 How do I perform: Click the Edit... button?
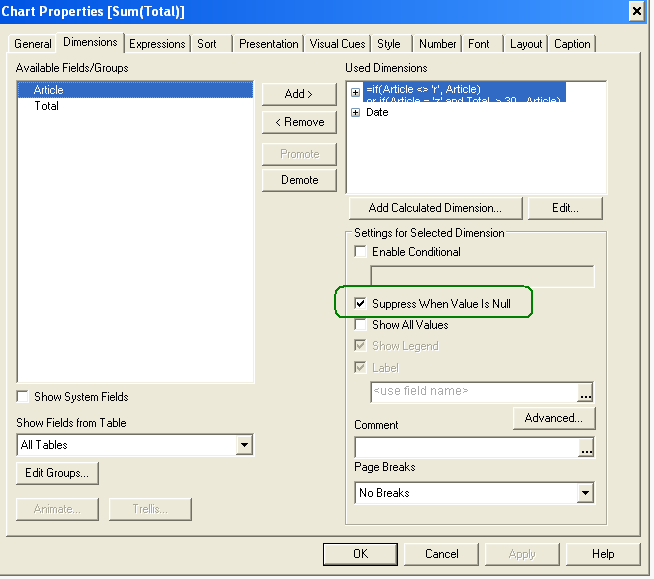click(x=565, y=208)
